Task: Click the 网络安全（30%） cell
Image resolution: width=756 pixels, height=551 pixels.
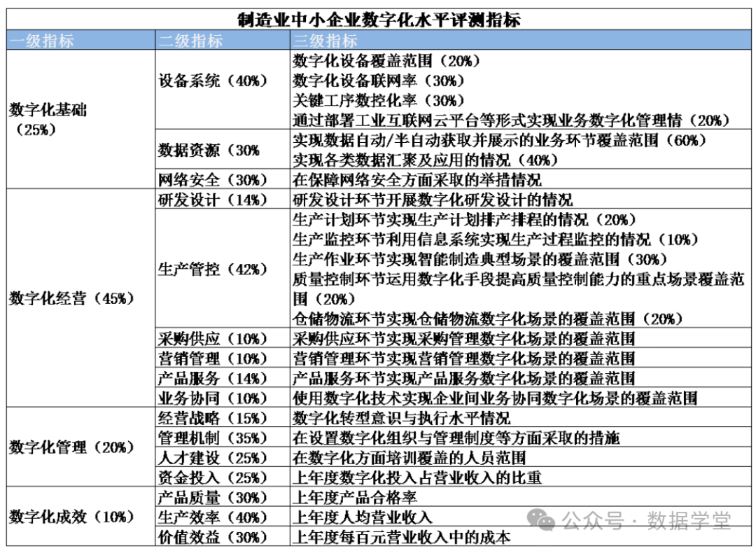Action: coord(213,179)
